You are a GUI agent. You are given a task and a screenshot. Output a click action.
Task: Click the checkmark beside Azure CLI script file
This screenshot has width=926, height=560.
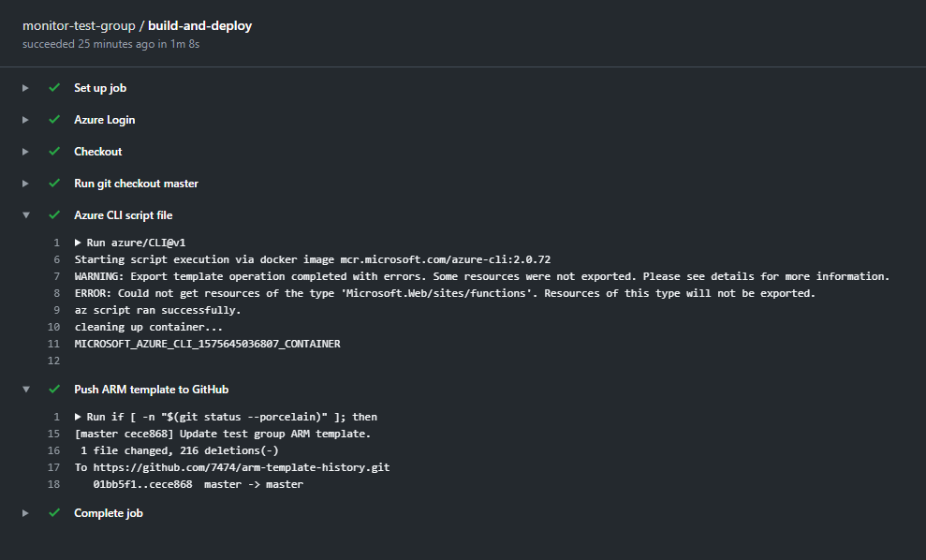[x=54, y=215]
